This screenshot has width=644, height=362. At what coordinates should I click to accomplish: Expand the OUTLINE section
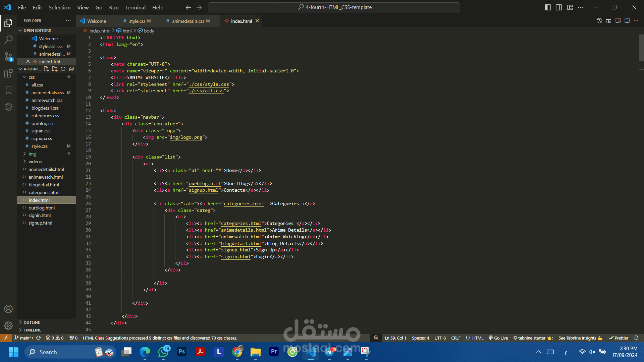point(32,322)
